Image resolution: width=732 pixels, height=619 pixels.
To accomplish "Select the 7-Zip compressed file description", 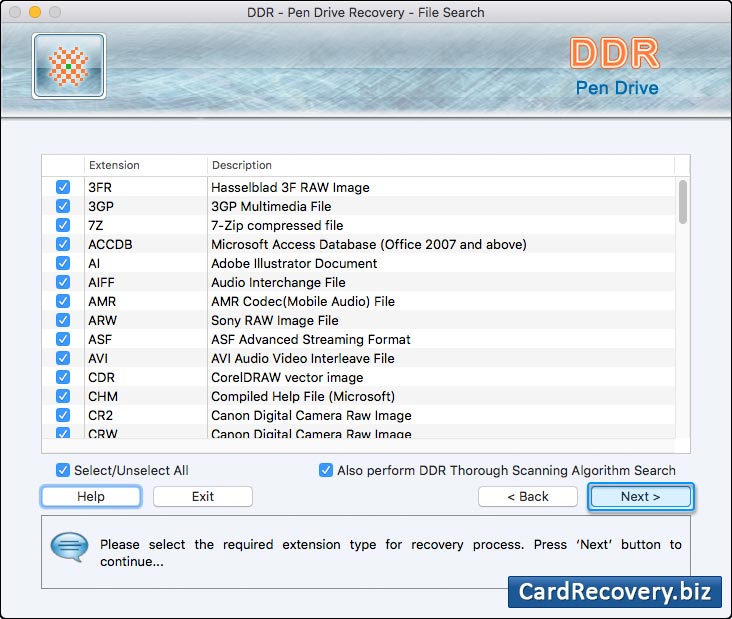I will click(277, 225).
